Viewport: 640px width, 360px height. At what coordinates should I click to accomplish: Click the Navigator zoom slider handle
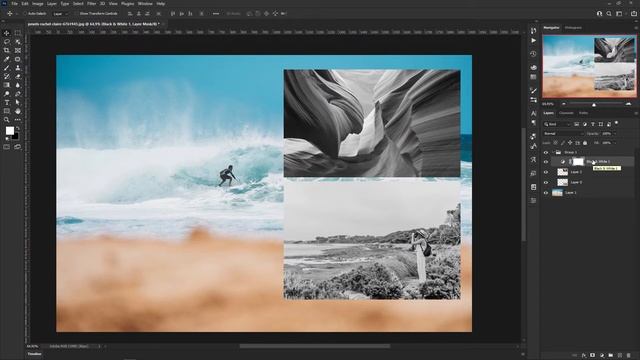(x=594, y=104)
